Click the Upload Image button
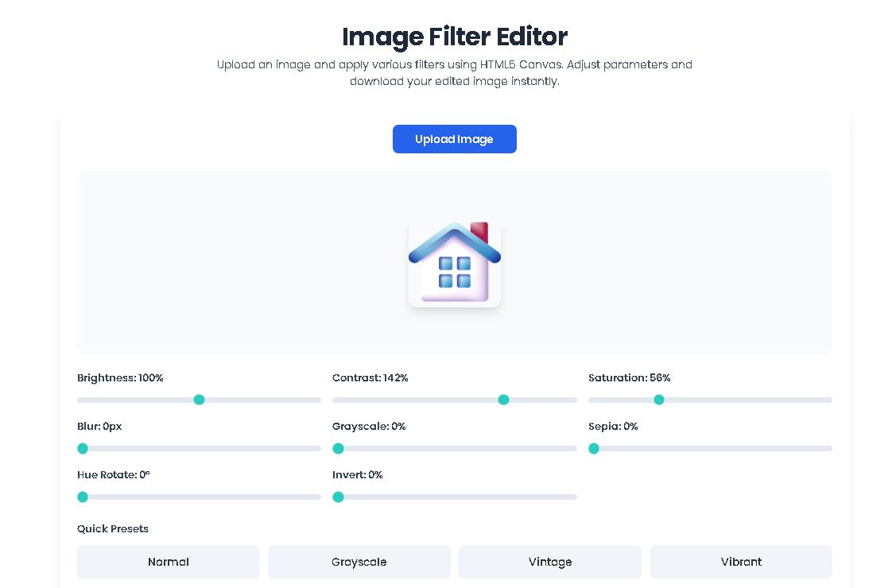Image resolution: width=896 pixels, height=588 pixels. [454, 139]
